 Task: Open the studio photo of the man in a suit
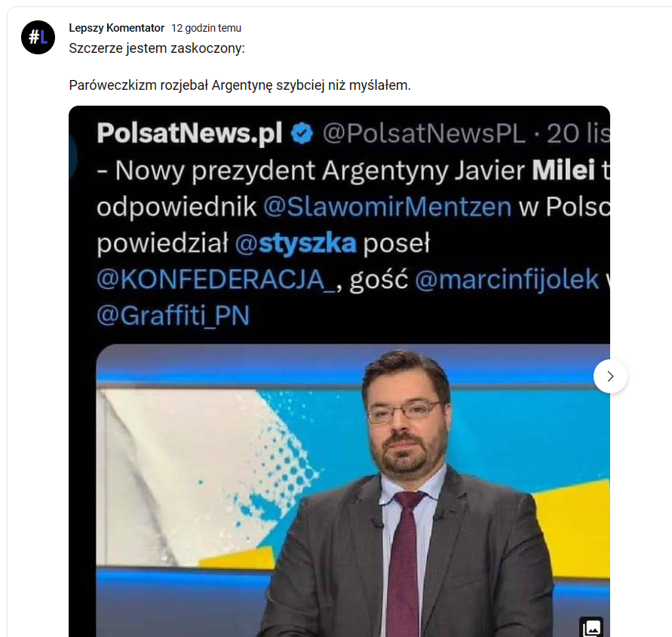click(353, 491)
